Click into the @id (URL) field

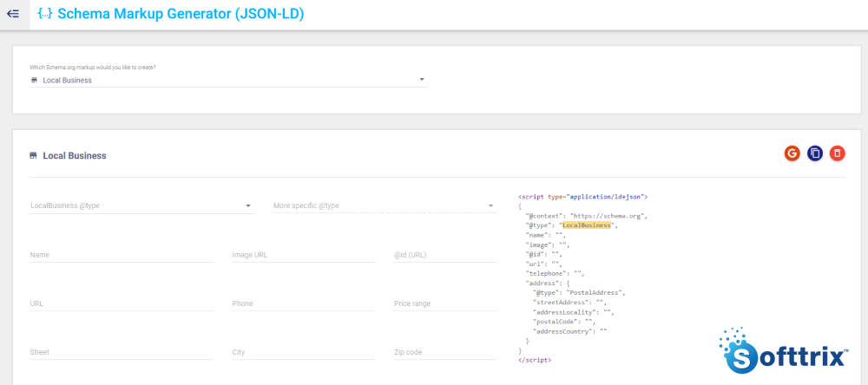coord(444,255)
